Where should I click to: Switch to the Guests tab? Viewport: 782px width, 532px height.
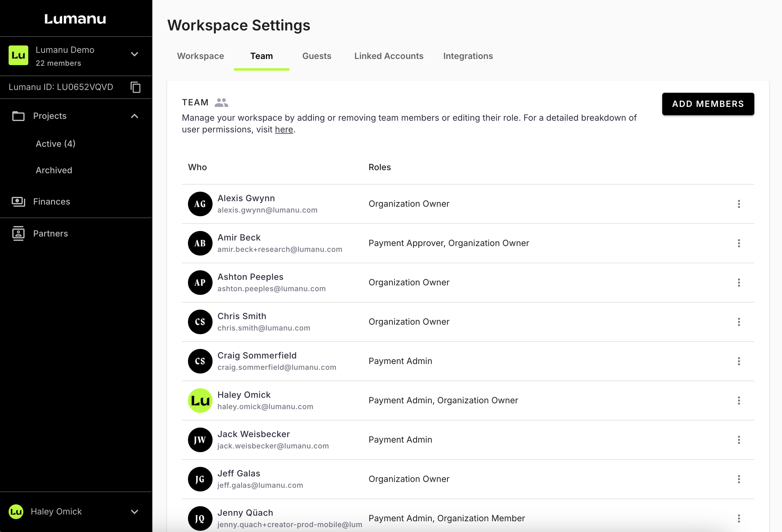pyautogui.click(x=317, y=56)
